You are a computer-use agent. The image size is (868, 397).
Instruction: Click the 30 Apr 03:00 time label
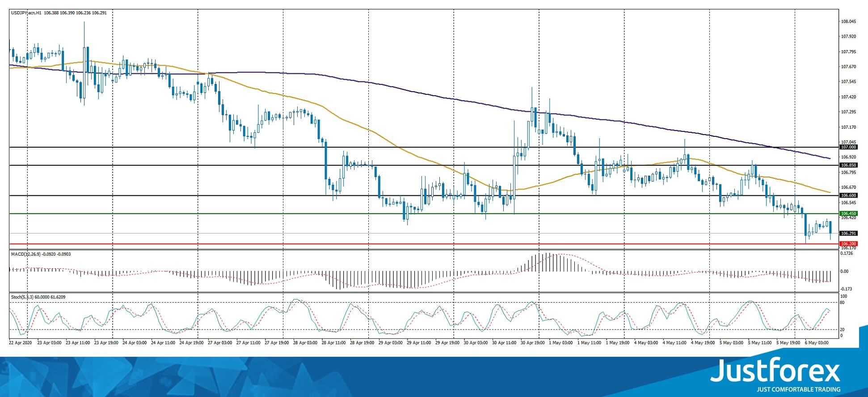[x=476, y=343]
